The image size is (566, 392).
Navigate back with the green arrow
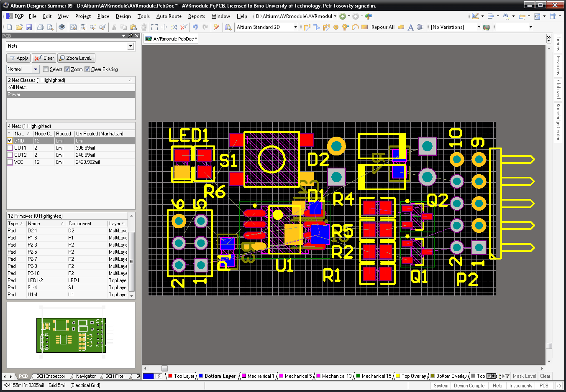(x=343, y=16)
